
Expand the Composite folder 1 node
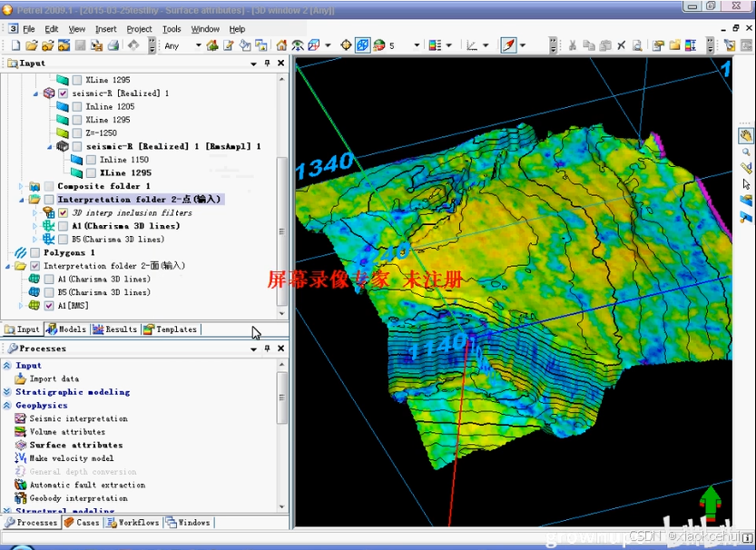(21, 186)
